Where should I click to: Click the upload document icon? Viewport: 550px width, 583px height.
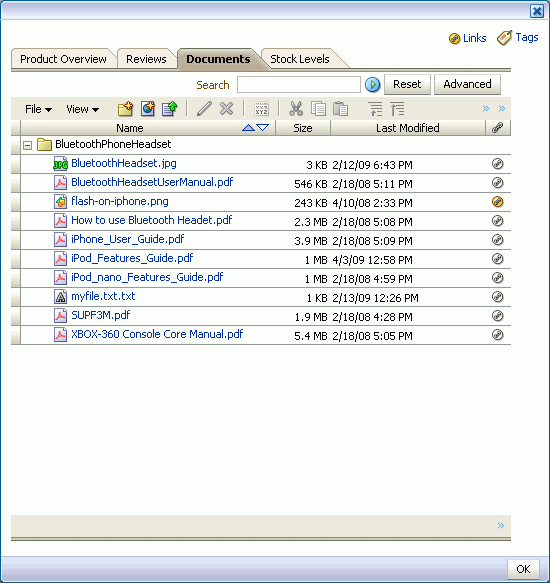[x=170, y=109]
